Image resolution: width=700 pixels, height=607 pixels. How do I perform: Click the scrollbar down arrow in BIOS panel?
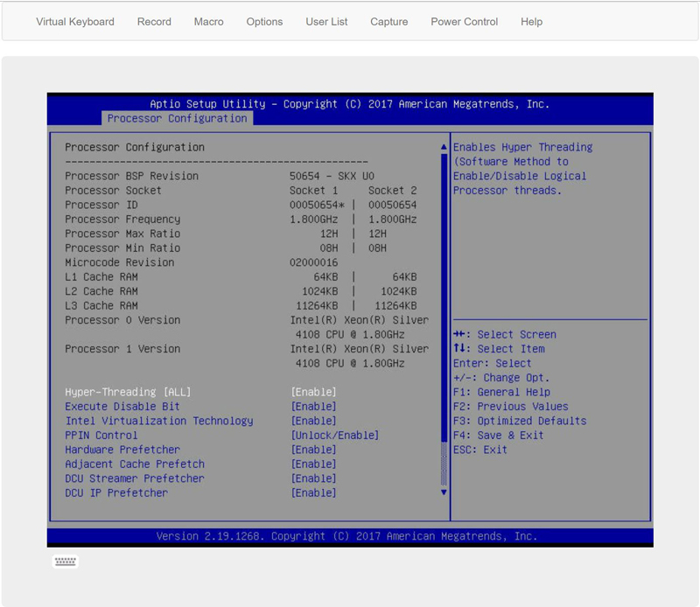444,492
